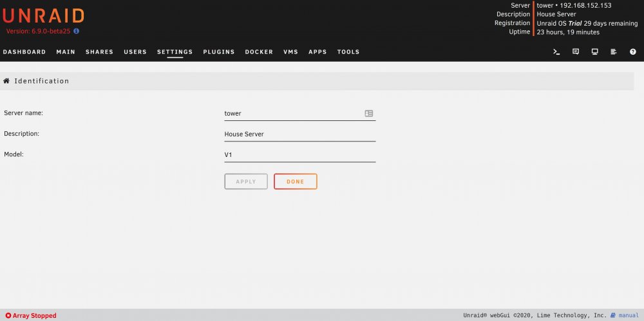Screen dimensions: 644x321
Task: Click the Version 6.9.0-beta25 text
Action: 38,31
